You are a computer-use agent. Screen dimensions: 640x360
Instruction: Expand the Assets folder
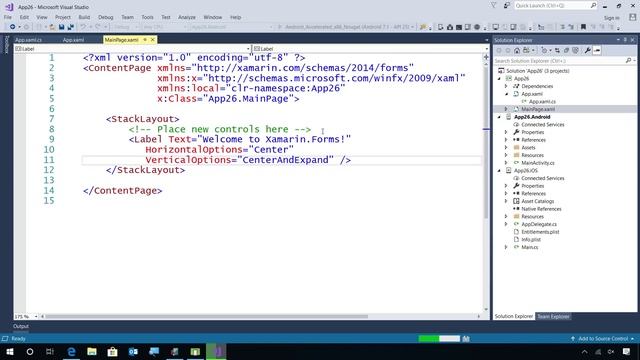pyautogui.click(x=506, y=147)
